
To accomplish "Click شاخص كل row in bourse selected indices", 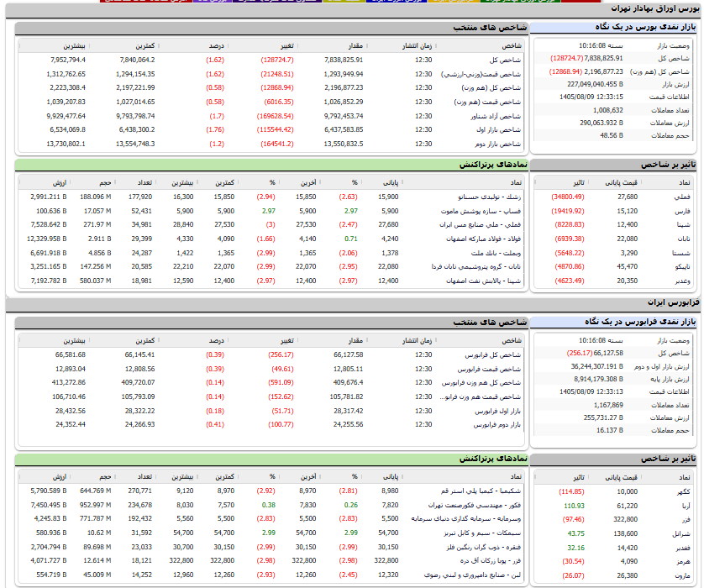I will point(271,60).
